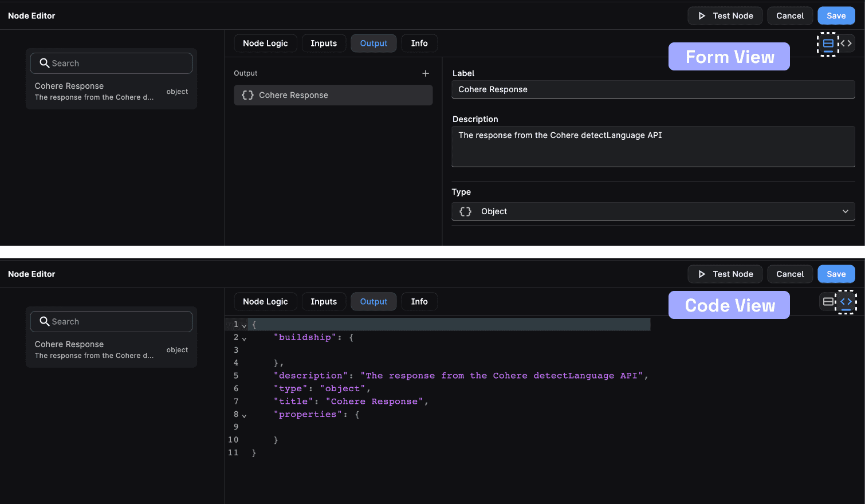Select form view icon in bottom editor

coord(828,302)
